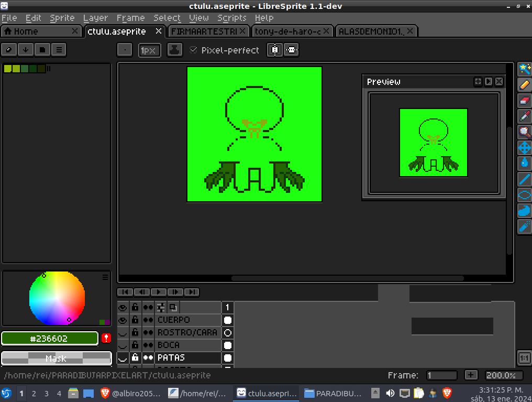Switch to the Home tab
Screen dimensions: 532x402
pyautogui.click(x=41, y=31)
